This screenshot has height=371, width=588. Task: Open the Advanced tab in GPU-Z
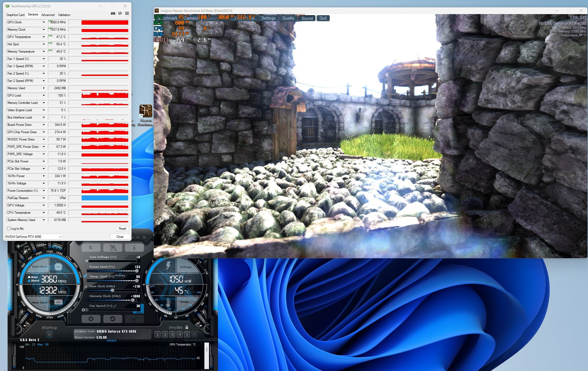pyautogui.click(x=48, y=15)
